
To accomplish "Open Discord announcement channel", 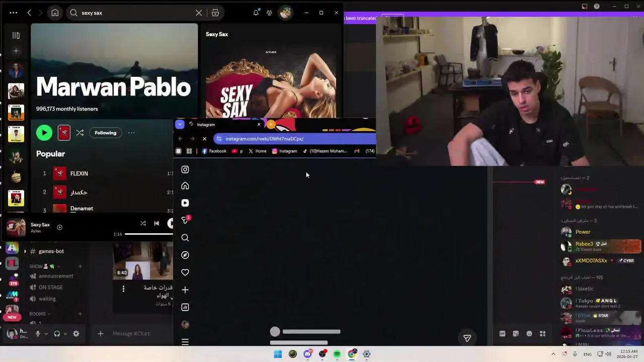I will pyautogui.click(x=55, y=276).
